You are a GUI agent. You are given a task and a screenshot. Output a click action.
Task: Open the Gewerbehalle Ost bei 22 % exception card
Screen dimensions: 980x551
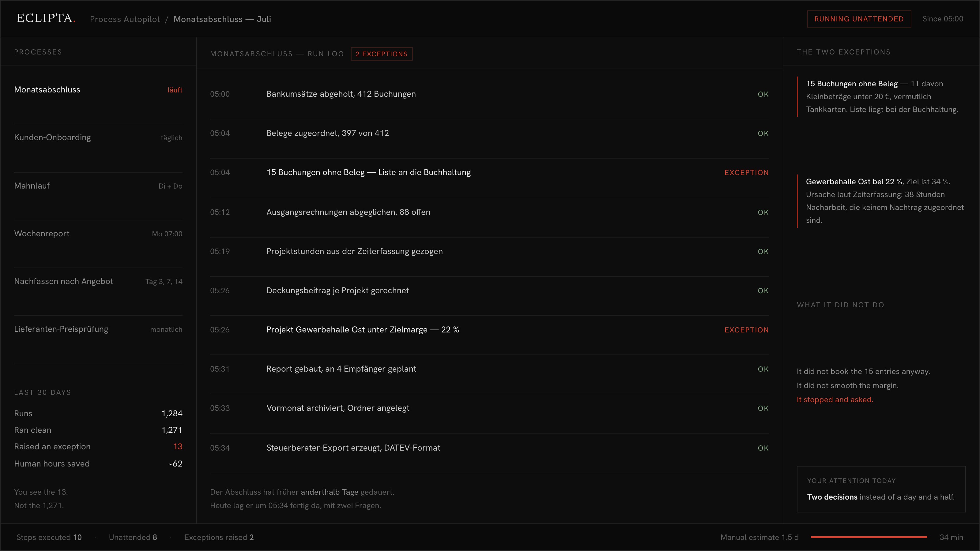click(881, 201)
